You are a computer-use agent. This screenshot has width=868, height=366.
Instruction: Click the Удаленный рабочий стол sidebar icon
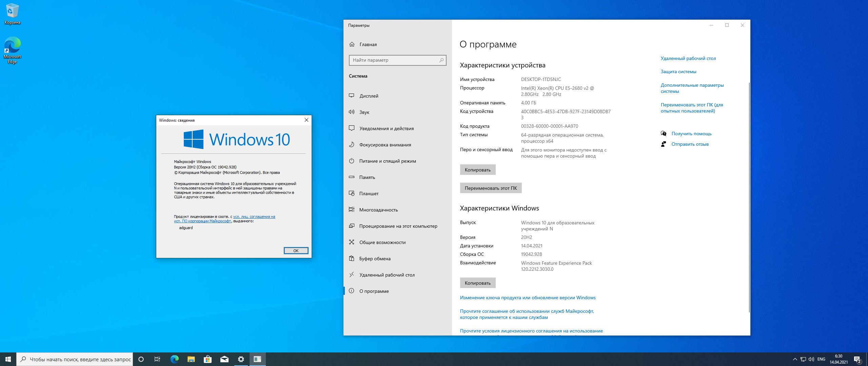[x=352, y=274]
